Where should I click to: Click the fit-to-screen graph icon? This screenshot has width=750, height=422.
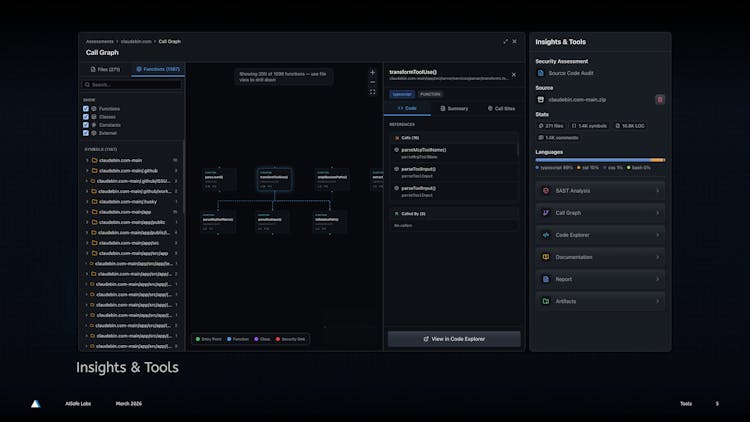pyautogui.click(x=373, y=92)
